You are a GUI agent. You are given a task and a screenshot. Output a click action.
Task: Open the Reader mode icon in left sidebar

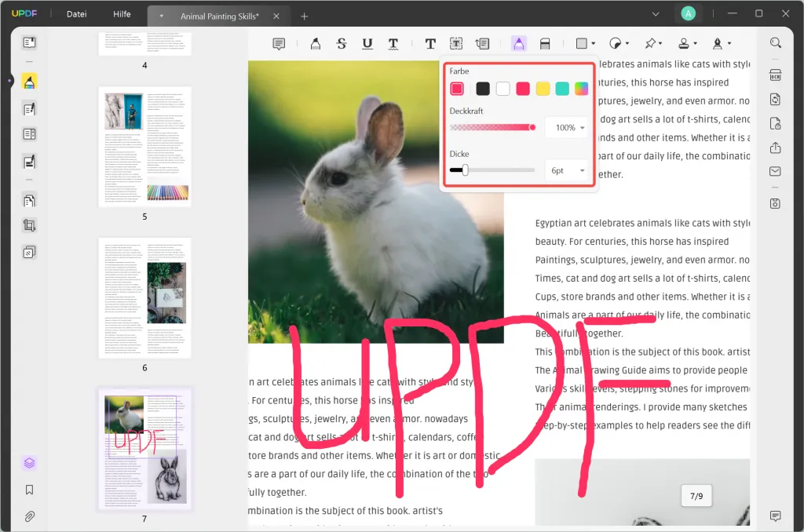tap(29, 42)
